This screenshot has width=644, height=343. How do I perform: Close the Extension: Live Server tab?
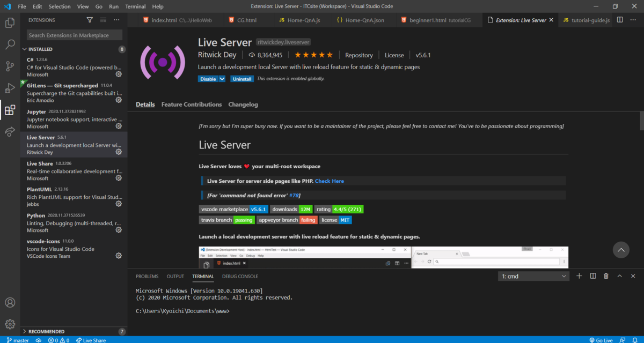click(552, 20)
